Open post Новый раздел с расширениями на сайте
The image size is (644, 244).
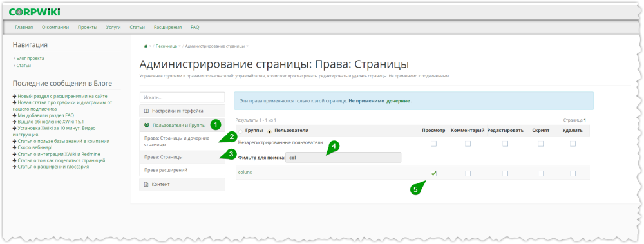pyautogui.click(x=62, y=96)
